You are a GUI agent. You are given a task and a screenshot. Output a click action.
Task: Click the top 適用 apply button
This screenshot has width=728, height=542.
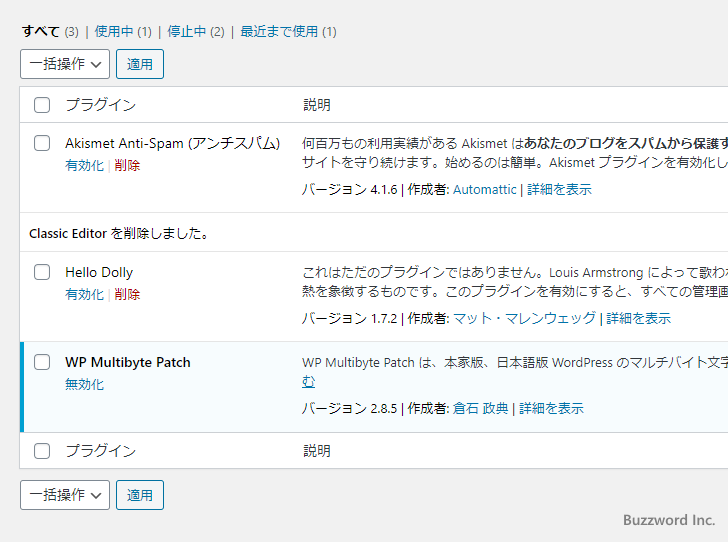(x=140, y=64)
